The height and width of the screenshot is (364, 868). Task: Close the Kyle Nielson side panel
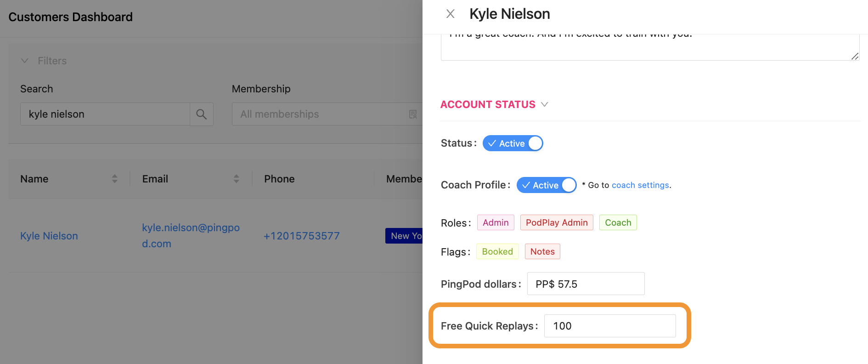pyautogui.click(x=451, y=14)
